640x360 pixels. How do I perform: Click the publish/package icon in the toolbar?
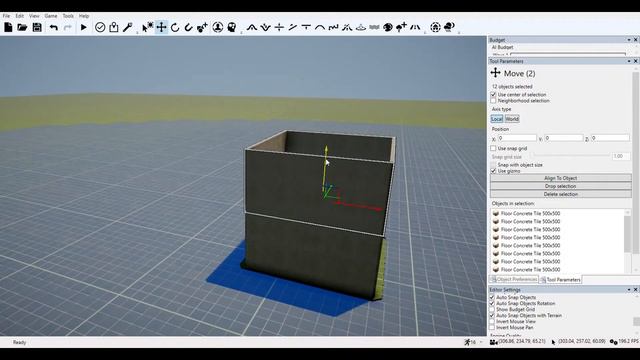[114, 27]
